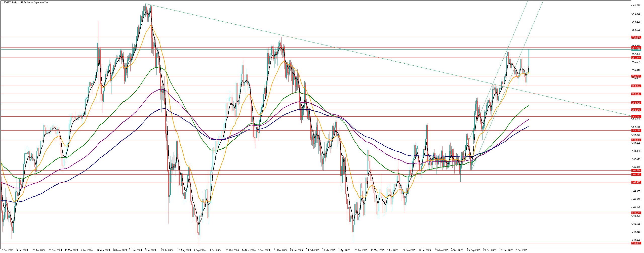
Task: Select the 146.554 red price marker
Action: coord(636,171)
